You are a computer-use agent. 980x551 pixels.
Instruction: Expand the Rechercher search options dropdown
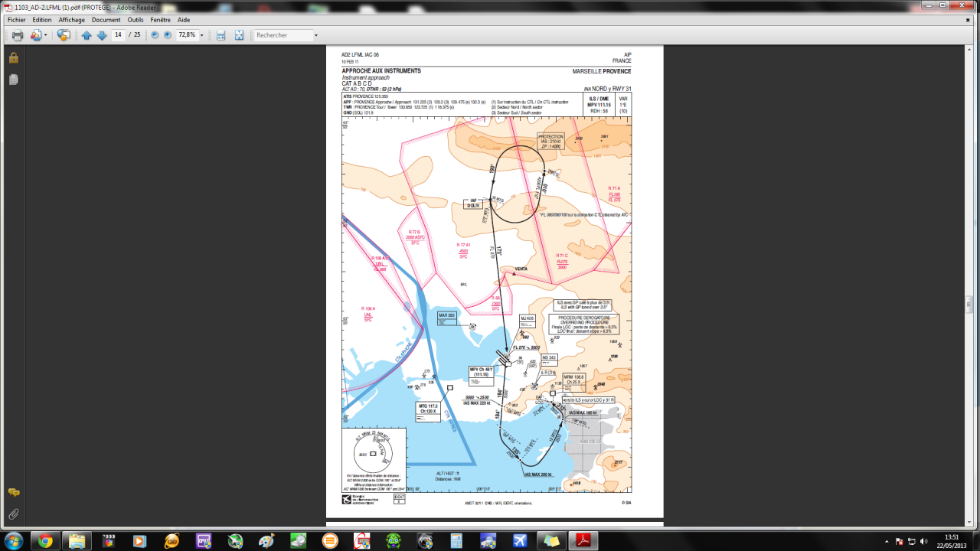315,35
